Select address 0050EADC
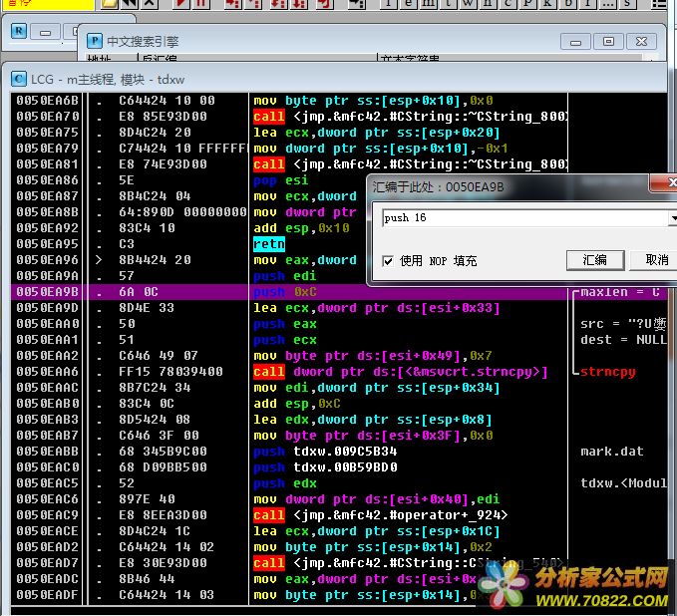The width and height of the screenshot is (677, 616). tap(48, 579)
